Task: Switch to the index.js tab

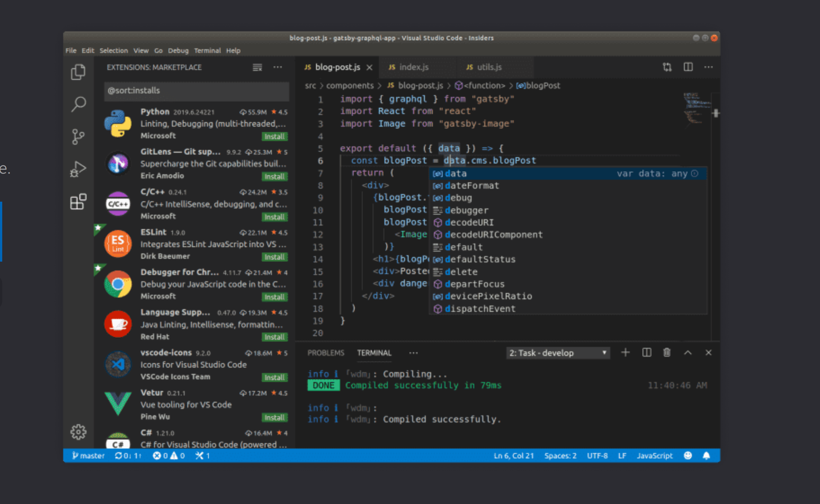Action: [414, 67]
